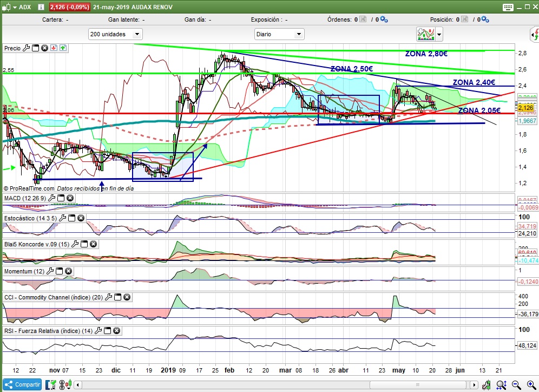The height and width of the screenshot is (392, 539).
Task: Maximize the RSI Fuerza Relativa panel
Action: coord(107,331)
